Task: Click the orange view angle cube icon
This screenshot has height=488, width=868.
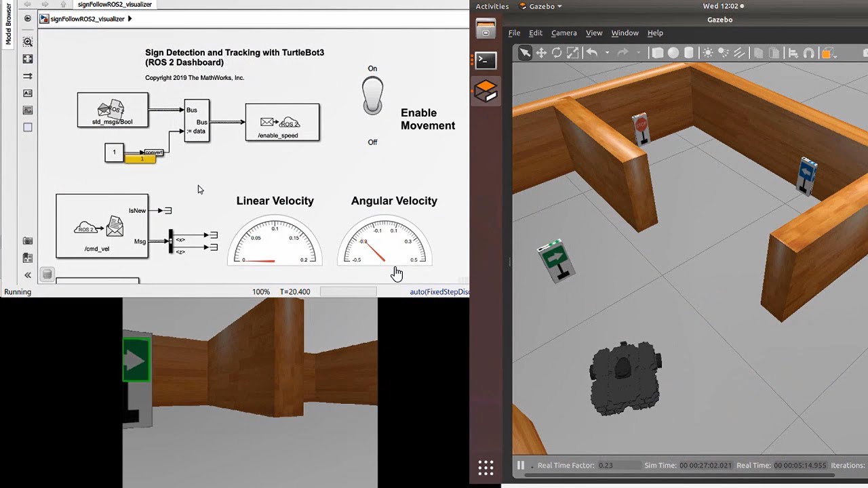Action: point(827,53)
